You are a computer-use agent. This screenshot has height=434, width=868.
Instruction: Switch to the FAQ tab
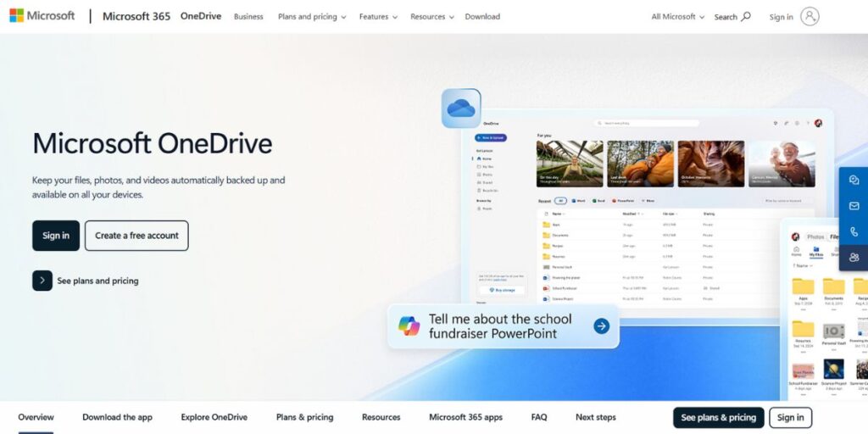click(x=538, y=417)
